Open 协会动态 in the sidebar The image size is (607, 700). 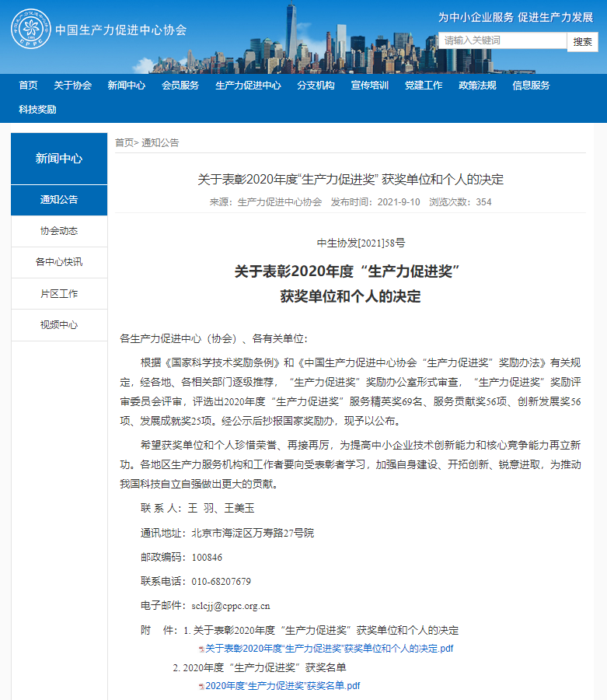[59, 231]
